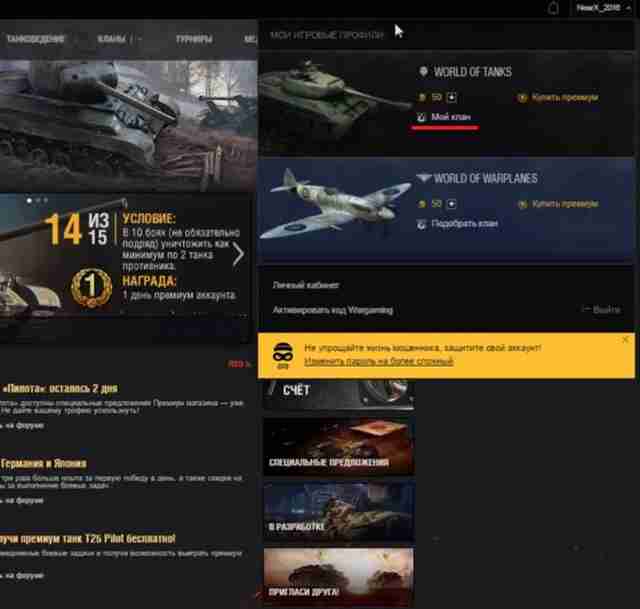Click the clan icon beside Подобрать клан
This screenshot has width=640, height=609.
pos(422,224)
